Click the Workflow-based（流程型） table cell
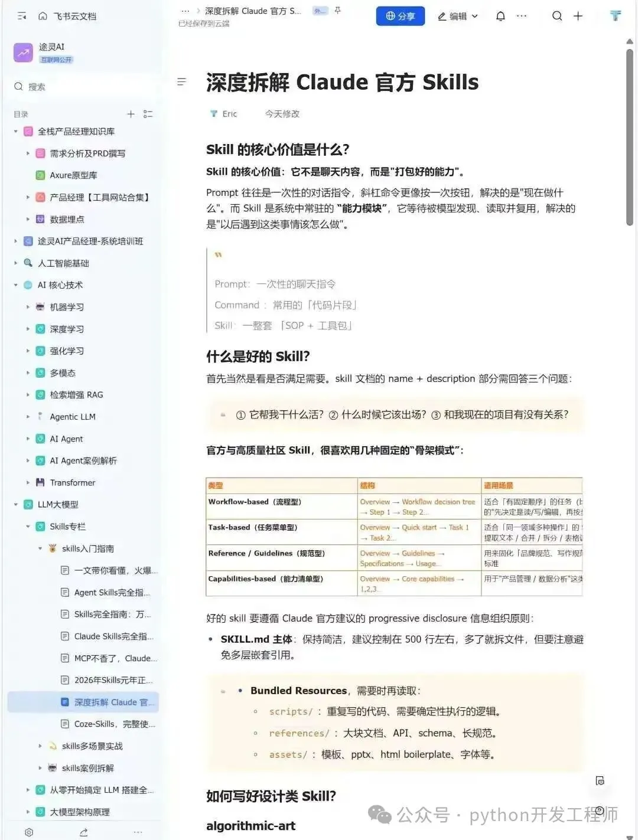The image size is (638, 840). pyautogui.click(x=282, y=506)
